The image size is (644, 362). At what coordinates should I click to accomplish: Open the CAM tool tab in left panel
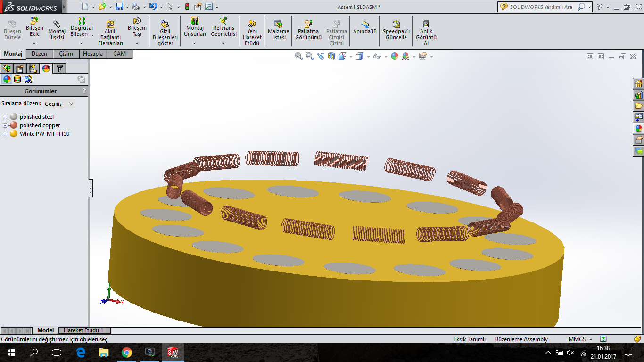click(119, 54)
